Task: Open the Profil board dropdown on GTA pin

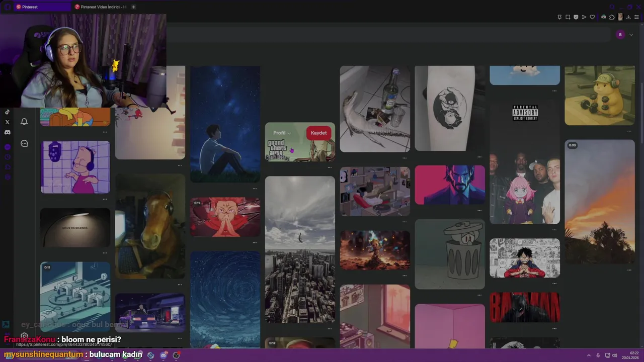Action: 282,133
